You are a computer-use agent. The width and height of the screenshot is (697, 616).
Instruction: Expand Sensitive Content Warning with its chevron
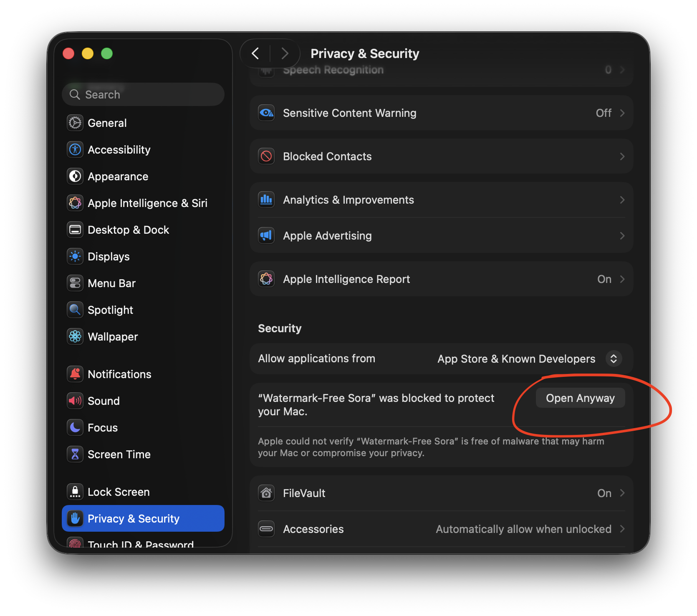pos(622,113)
